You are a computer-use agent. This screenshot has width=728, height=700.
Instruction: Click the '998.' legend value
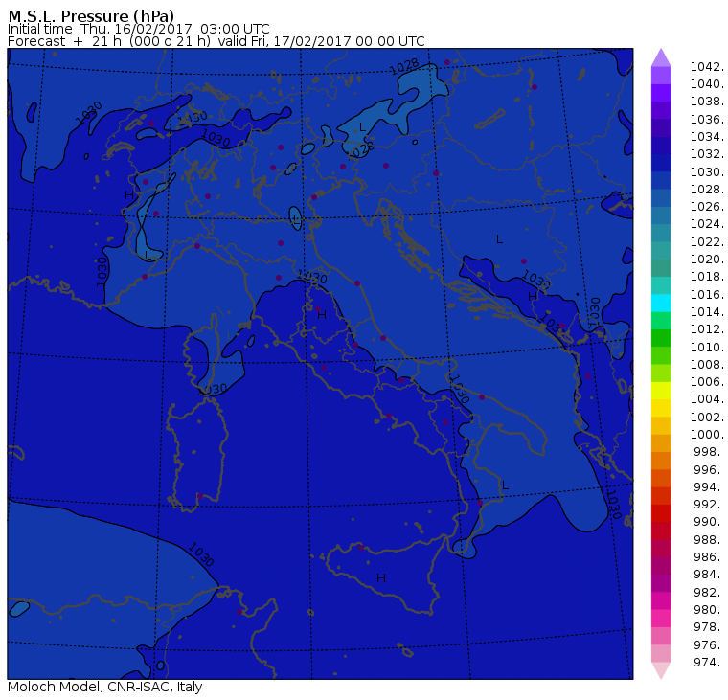(x=709, y=452)
